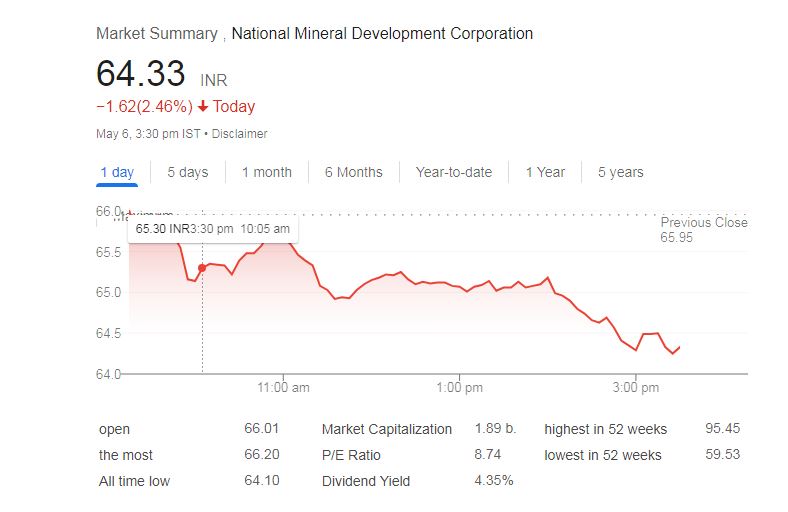Open the Disclaimer link
The height and width of the screenshot is (512, 788).
click(239, 134)
